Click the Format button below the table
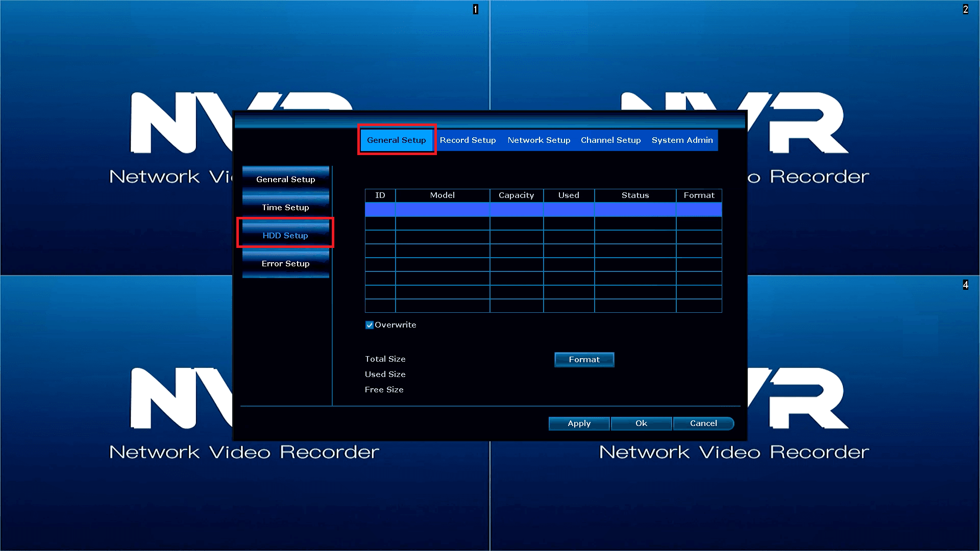The image size is (980, 551). click(584, 359)
